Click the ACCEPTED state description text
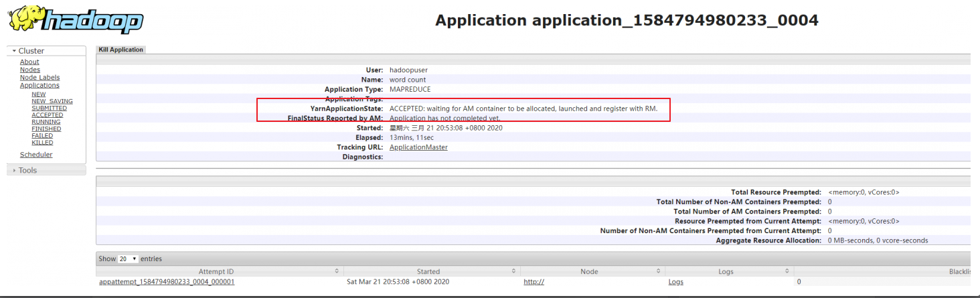 (x=523, y=108)
